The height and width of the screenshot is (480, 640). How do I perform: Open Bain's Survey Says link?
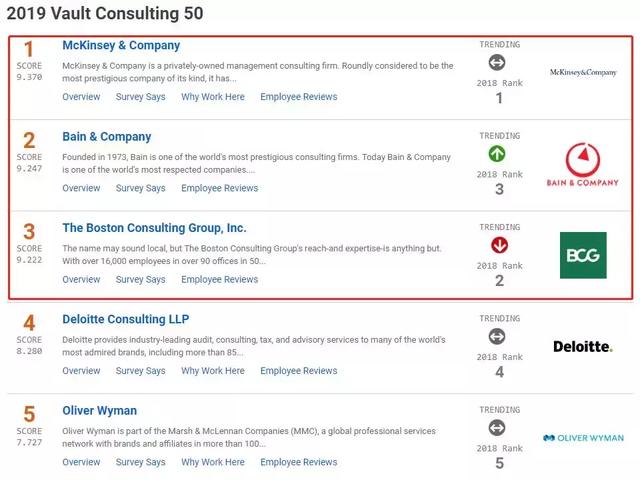tap(140, 188)
